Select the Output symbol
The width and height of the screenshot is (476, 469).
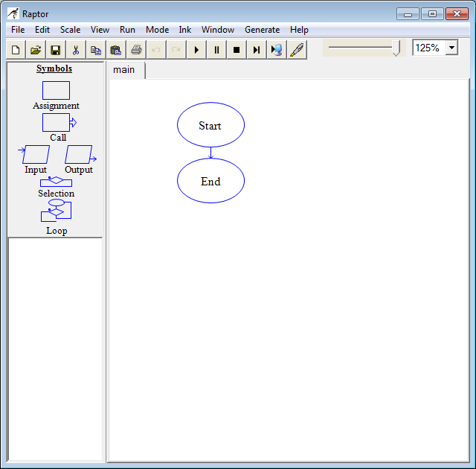[x=80, y=155]
